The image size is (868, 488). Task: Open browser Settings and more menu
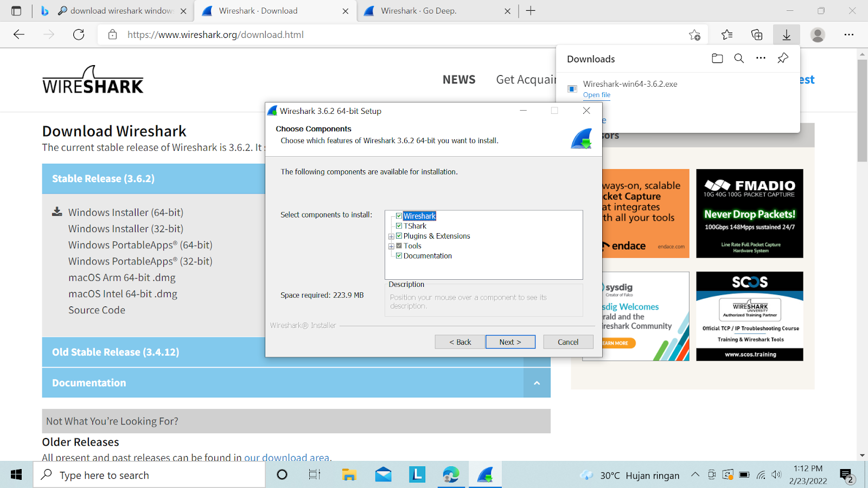click(849, 35)
